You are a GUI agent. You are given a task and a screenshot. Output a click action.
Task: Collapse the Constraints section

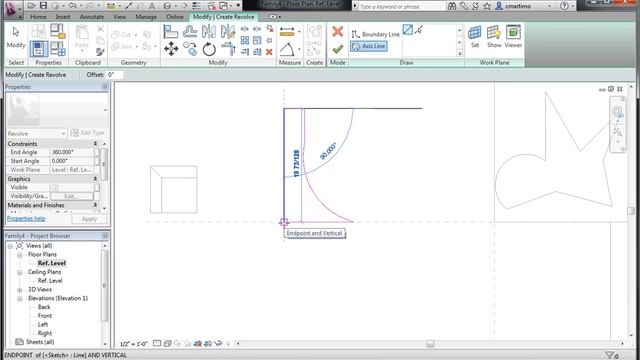(95, 144)
